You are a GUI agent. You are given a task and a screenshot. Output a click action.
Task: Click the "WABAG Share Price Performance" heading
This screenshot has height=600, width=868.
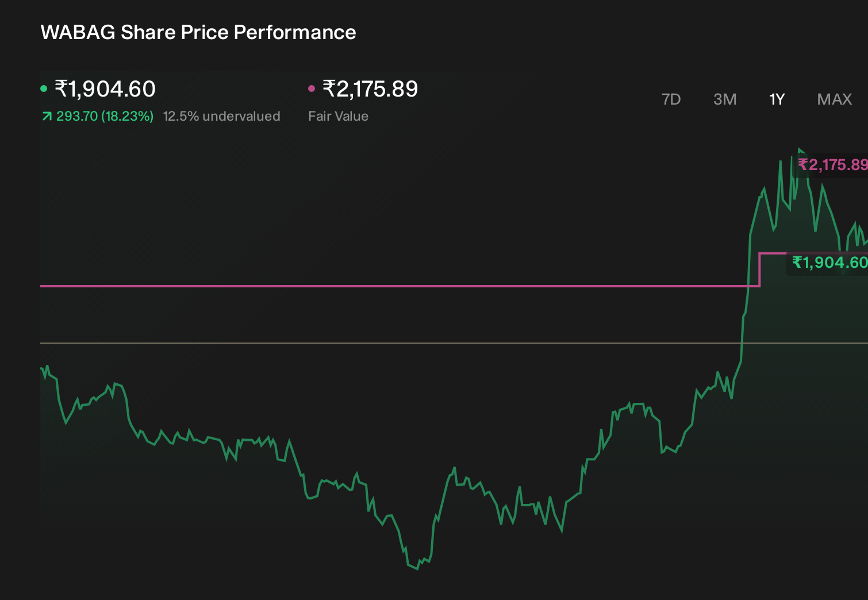(x=198, y=32)
